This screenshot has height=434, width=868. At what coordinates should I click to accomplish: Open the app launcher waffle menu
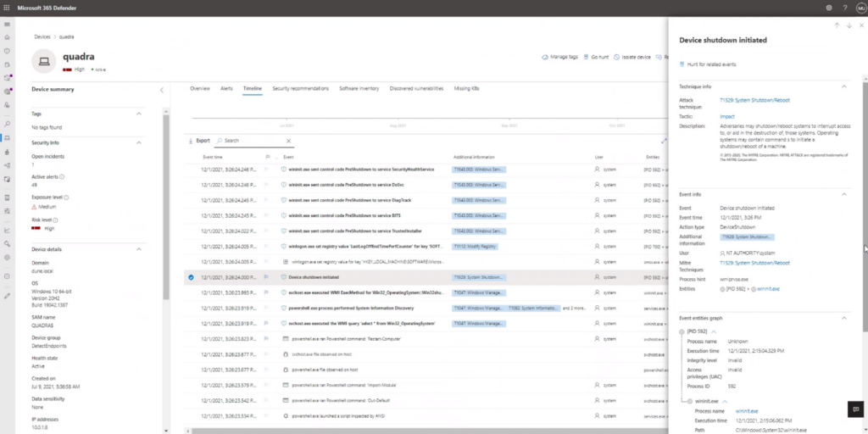click(7, 8)
